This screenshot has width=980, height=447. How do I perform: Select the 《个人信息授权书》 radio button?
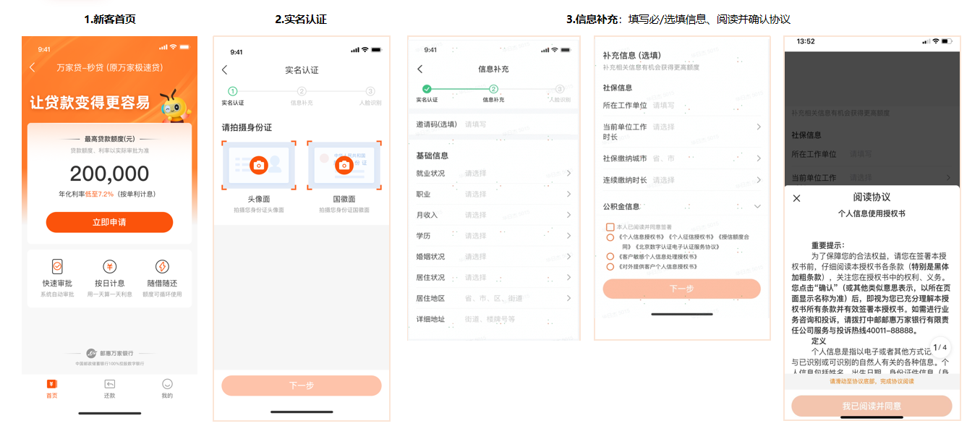[x=610, y=237]
